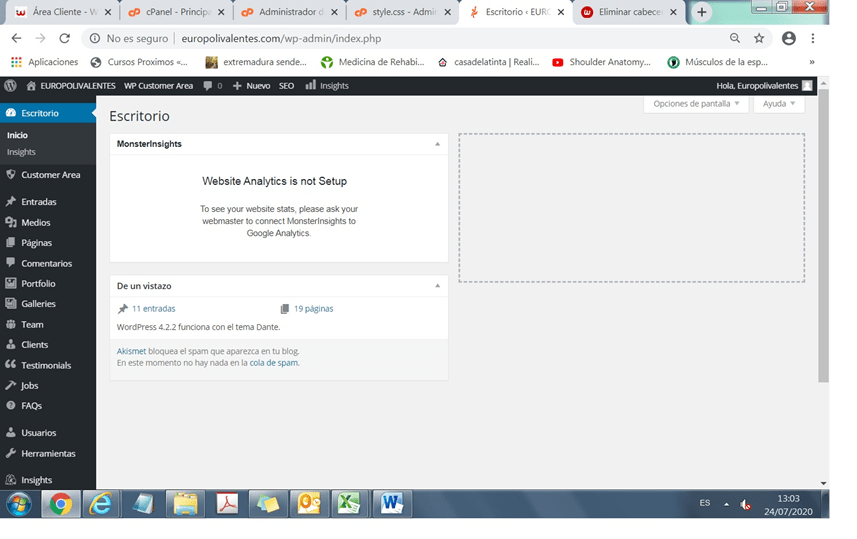The height and width of the screenshot is (539, 857).
Task: Open a new browser tab
Action: pos(702,12)
